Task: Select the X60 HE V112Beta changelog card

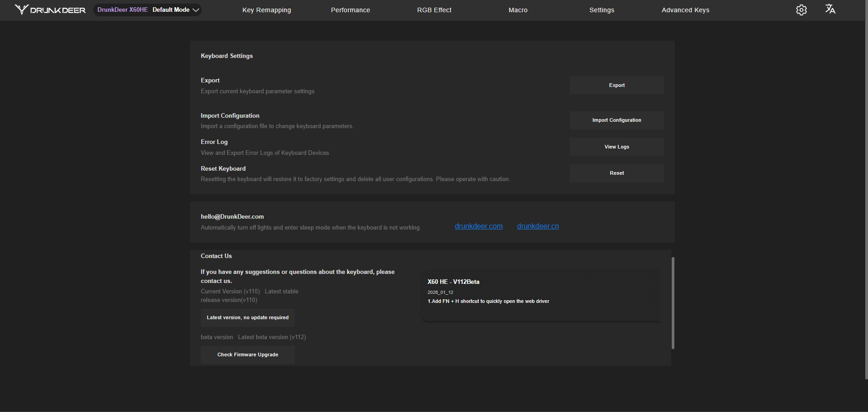Action: (x=541, y=296)
